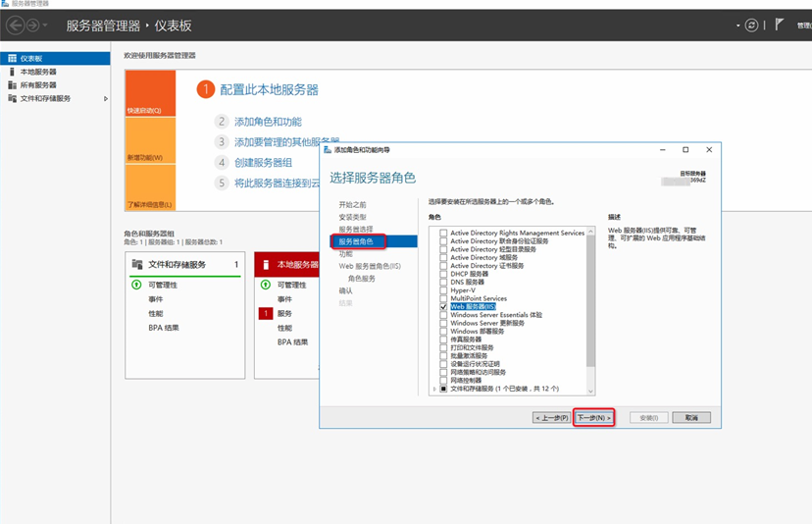Image resolution: width=812 pixels, height=524 pixels.
Task: Click the roles list vertical scrollbar
Action: [x=590, y=294]
